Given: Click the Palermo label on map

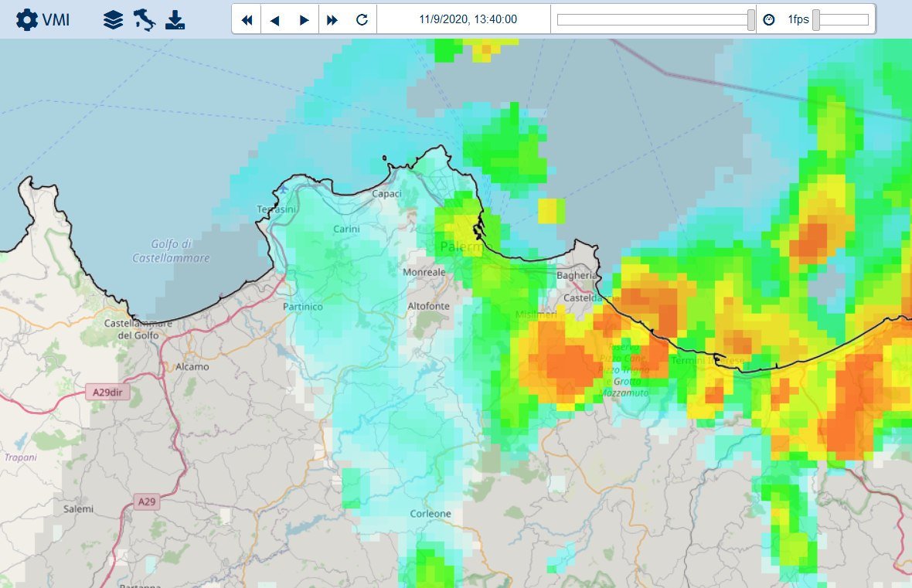Looking at the screenshot, I should pyautogui.click(x=459, y=248).
